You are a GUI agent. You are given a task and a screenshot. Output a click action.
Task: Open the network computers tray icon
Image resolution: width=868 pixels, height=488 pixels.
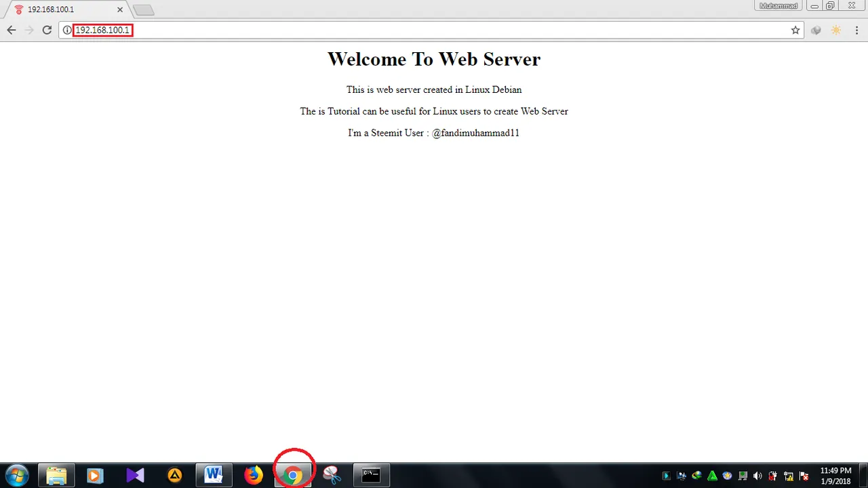682,476
